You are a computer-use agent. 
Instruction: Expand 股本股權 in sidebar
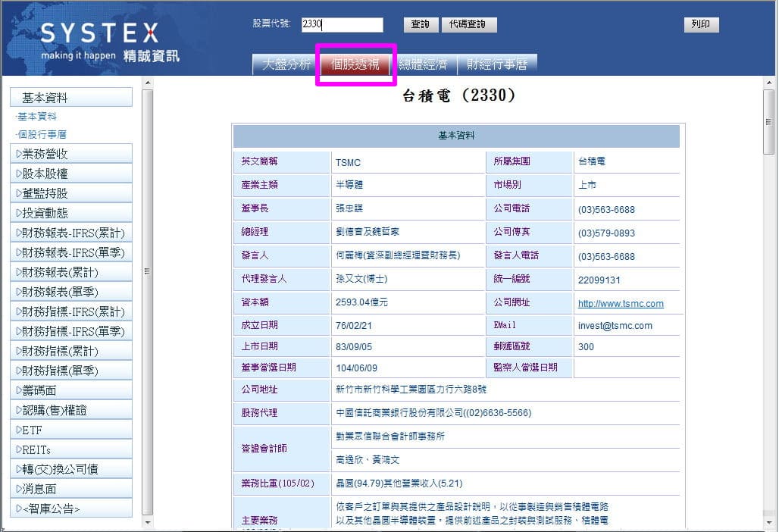70,174
